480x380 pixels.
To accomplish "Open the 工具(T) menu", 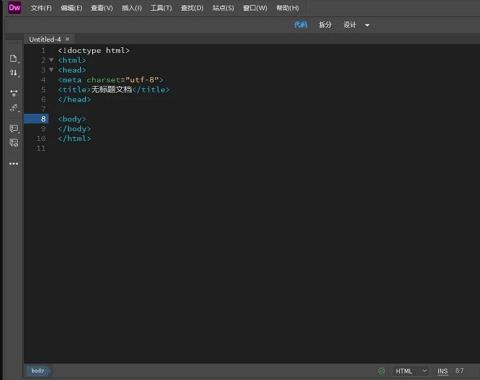I will (161, 8).
